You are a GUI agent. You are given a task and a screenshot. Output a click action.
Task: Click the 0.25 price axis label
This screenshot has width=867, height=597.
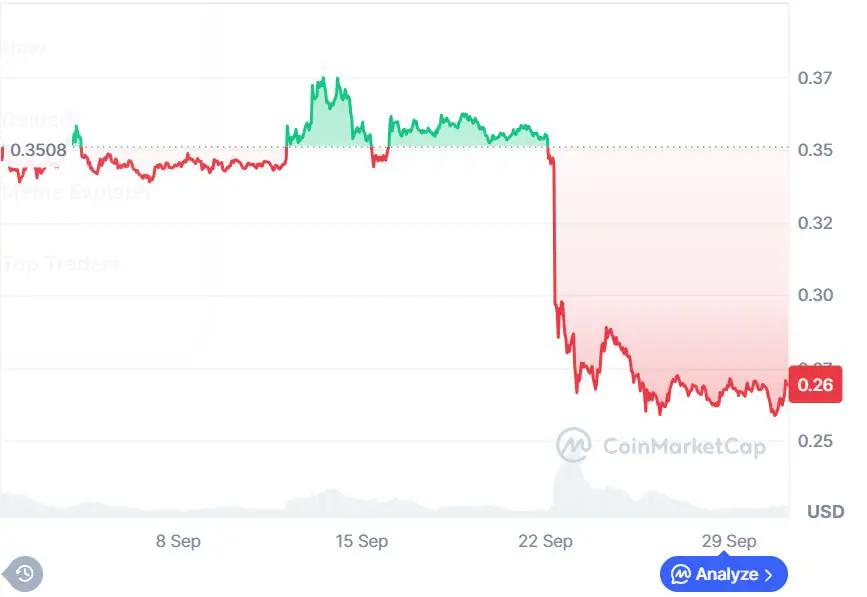(815, 441)
